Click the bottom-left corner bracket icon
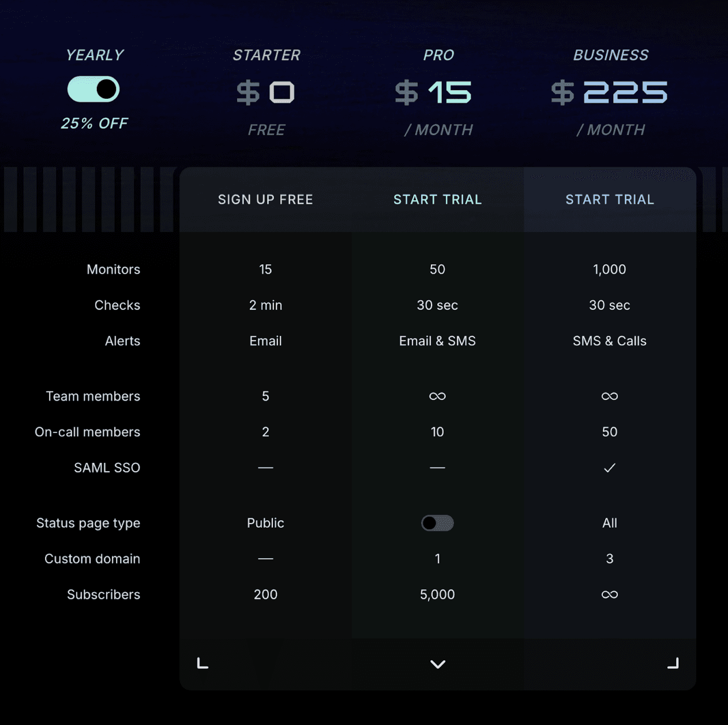This screenshot has height=725, width=728. pyautogui.click(x=202, y=663)
